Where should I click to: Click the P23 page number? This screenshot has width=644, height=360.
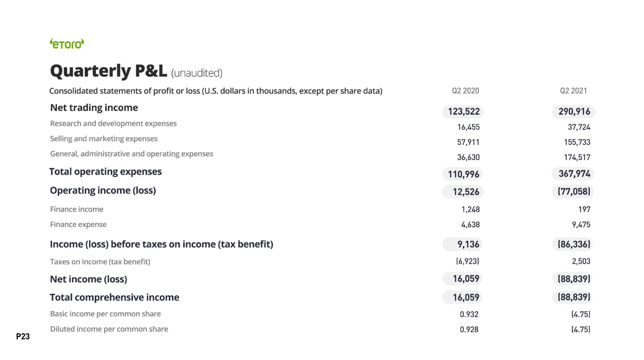[x=23, y=336]
